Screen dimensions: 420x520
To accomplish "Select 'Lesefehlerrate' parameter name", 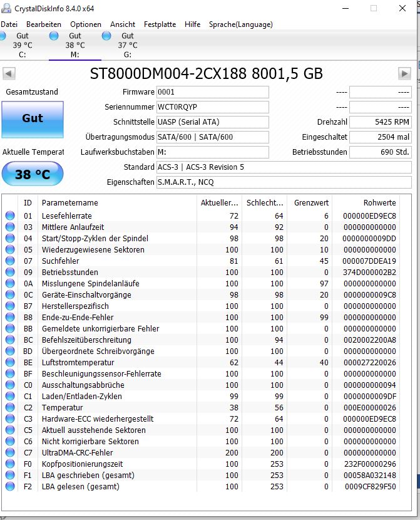I will (66, 216).
